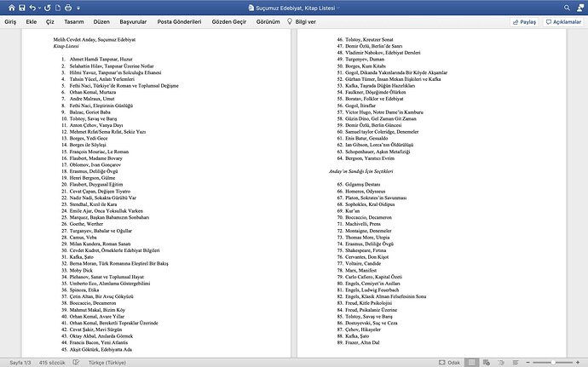Click the entry 'Moby Dick'
This screenshot has width=588, height=367.
pos(81,270)
